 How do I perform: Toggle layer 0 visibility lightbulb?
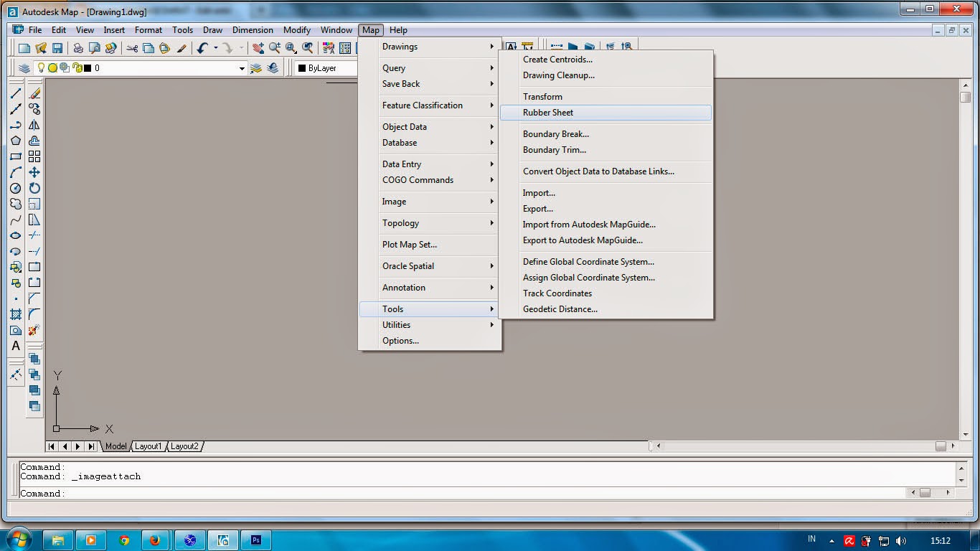coord(41,67)
